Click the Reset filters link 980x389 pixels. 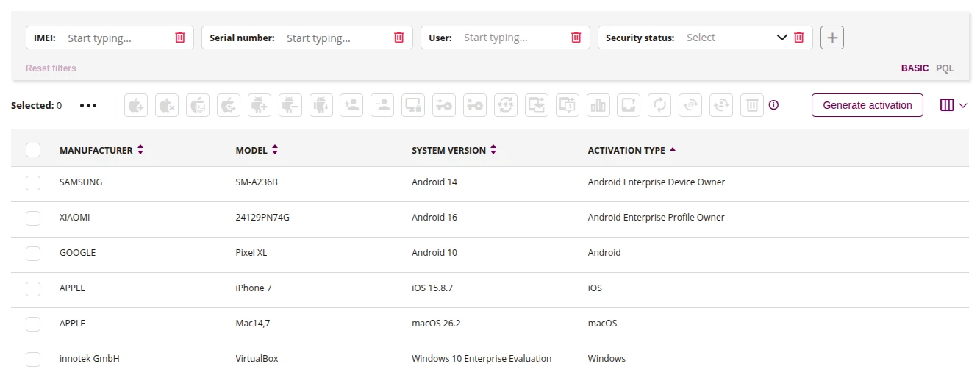coord(51,68)
